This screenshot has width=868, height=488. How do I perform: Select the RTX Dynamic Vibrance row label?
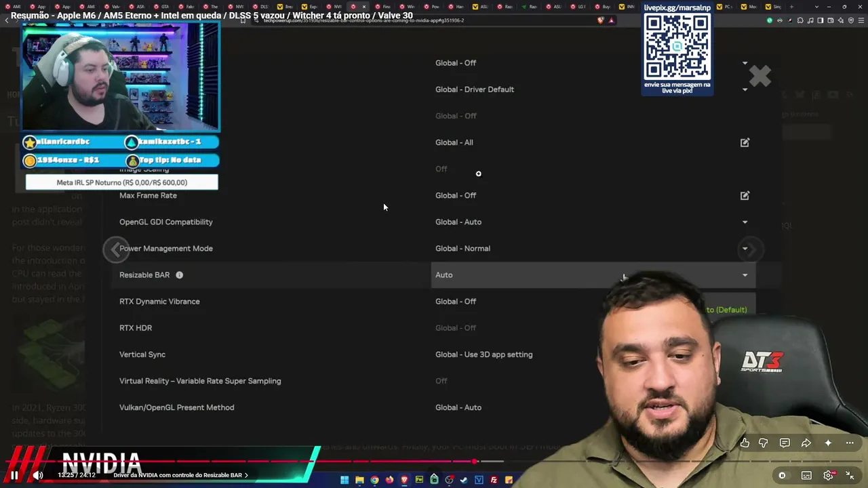click(x=159, y=302)
